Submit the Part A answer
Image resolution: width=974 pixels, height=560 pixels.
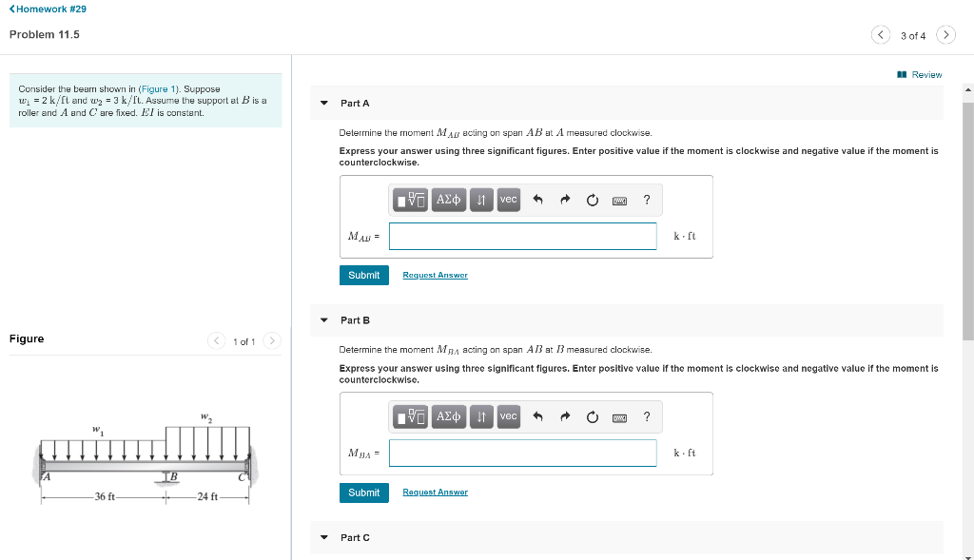363,275
